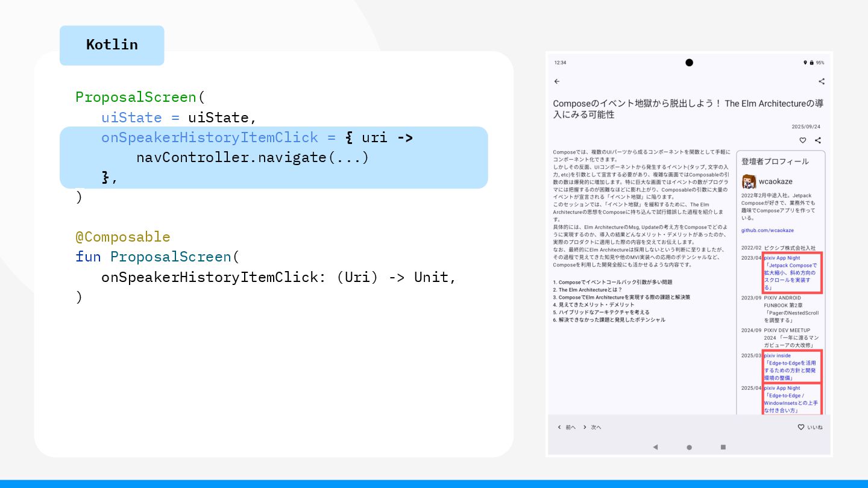Viewport: 868px width, 488px height.
Task: Open the 2025/04 Edge-to-Edge WindowInsets link
Action: [792, 399]
